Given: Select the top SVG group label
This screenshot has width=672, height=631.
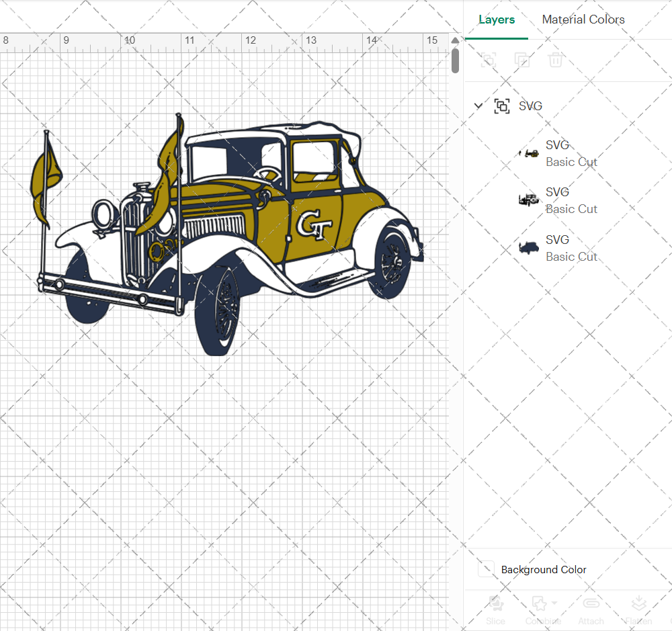Looking at the screenshot, I should click(530, 106).
